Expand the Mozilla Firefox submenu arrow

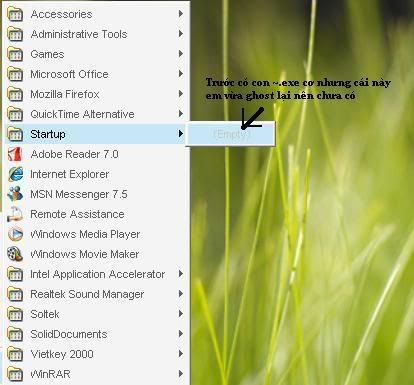tap(181, 94)
